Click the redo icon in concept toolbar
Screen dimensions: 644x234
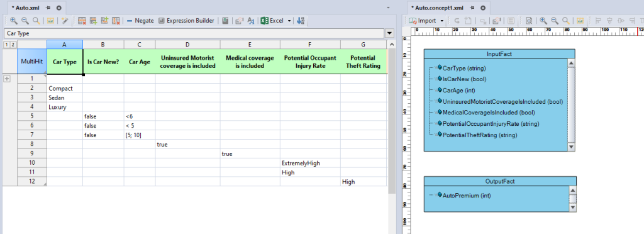(457, 21)
